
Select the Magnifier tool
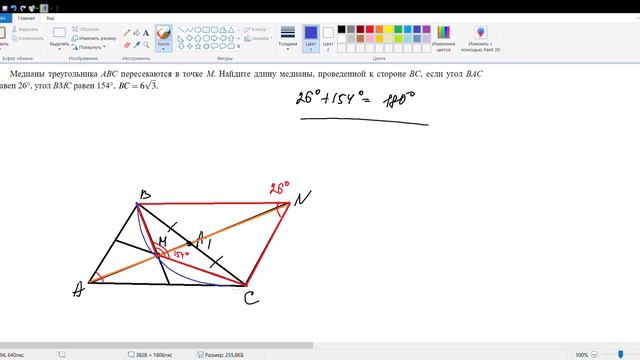click(146, 44)
